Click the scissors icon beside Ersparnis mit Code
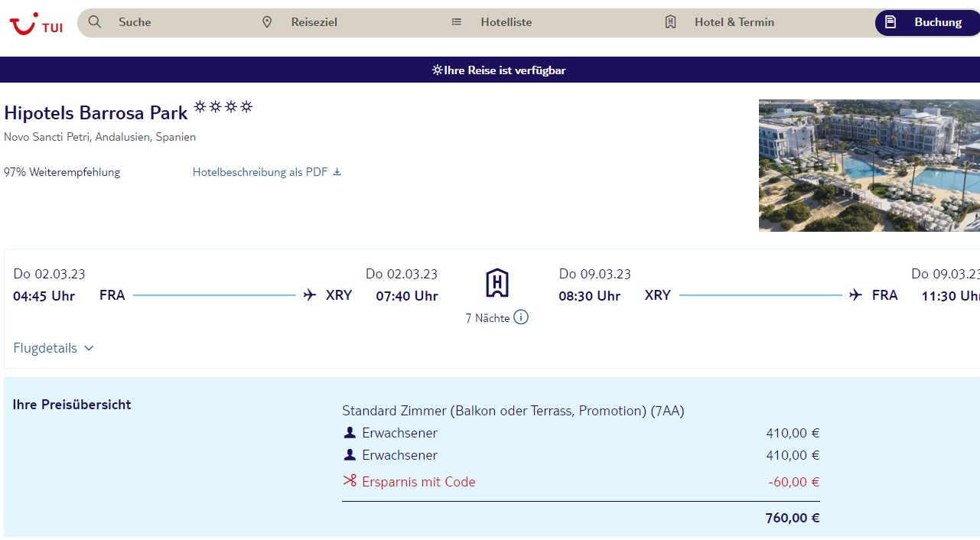Screen dimensions: 980x540 coord(350,481)
